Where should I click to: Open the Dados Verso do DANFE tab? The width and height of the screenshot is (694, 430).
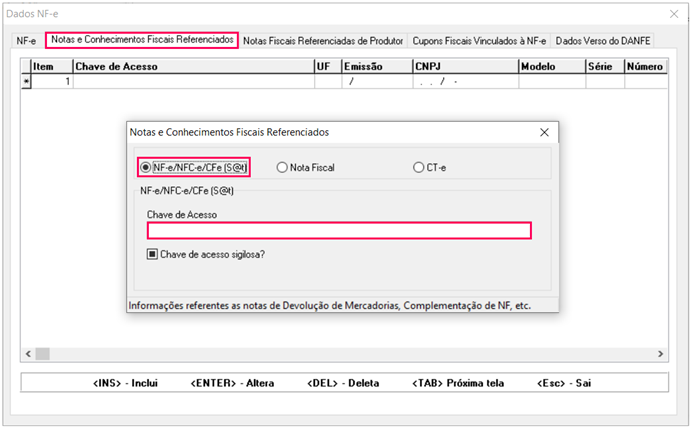coord(602,41)
